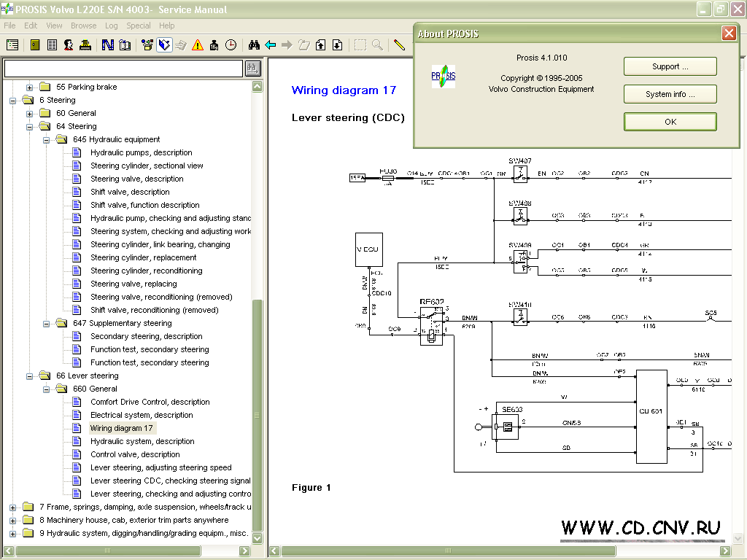Image resolution: width=747 pixels, height=560 pixels.
Task: Open the Browse menu
Action: (x=83, y=26)
